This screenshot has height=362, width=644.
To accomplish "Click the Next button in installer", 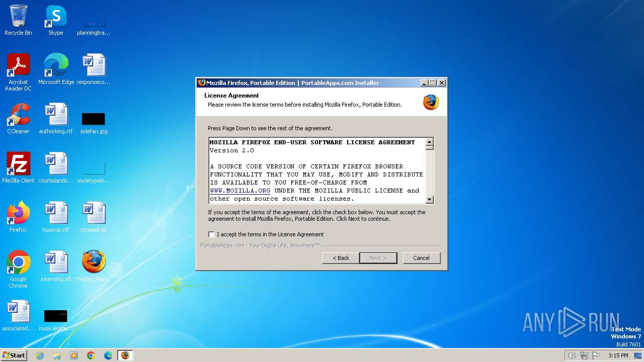I will pos(378,258).
